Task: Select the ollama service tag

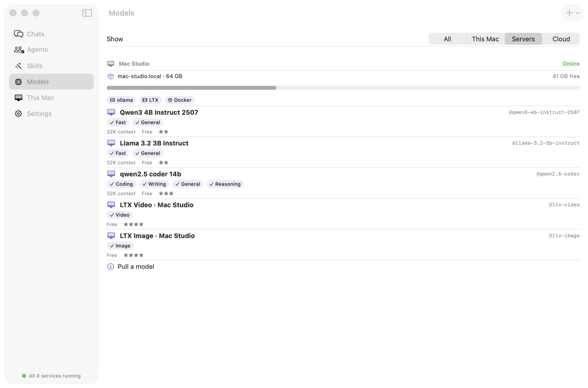Action: pos(121,100)
